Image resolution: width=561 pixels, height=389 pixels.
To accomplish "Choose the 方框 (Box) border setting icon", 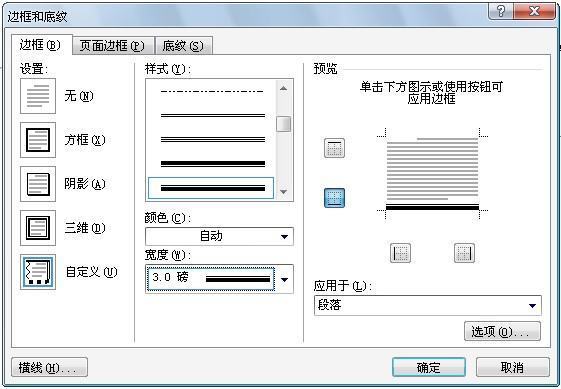I will click(x=38, y=140).
